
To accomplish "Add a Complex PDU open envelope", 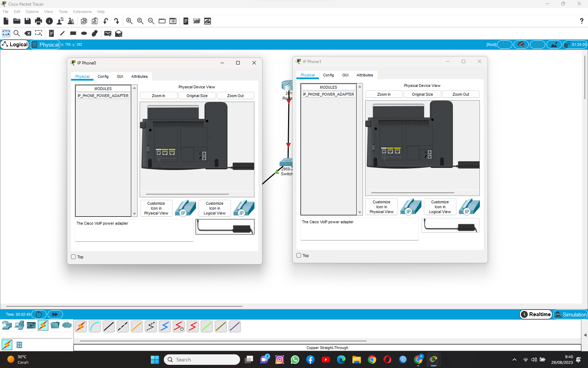I will coord(119,33).
